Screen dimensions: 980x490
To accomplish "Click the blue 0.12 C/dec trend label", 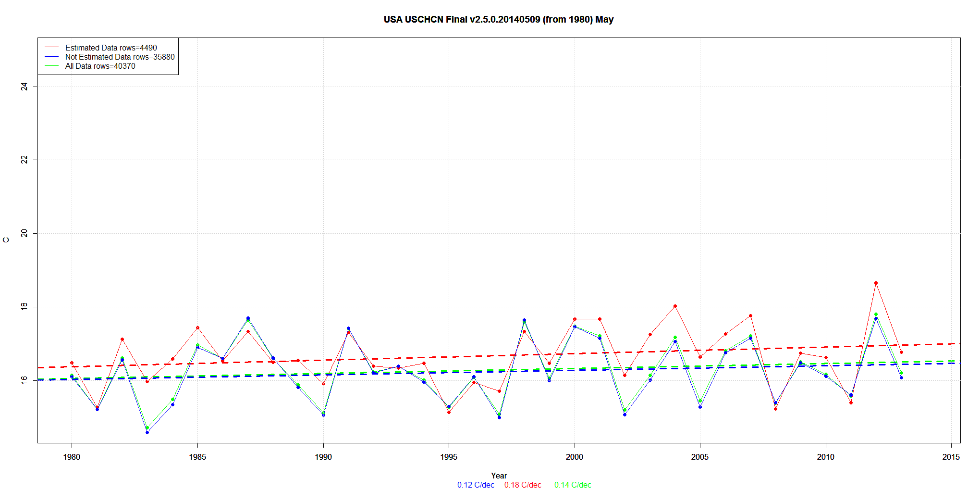I will (476, 485).
